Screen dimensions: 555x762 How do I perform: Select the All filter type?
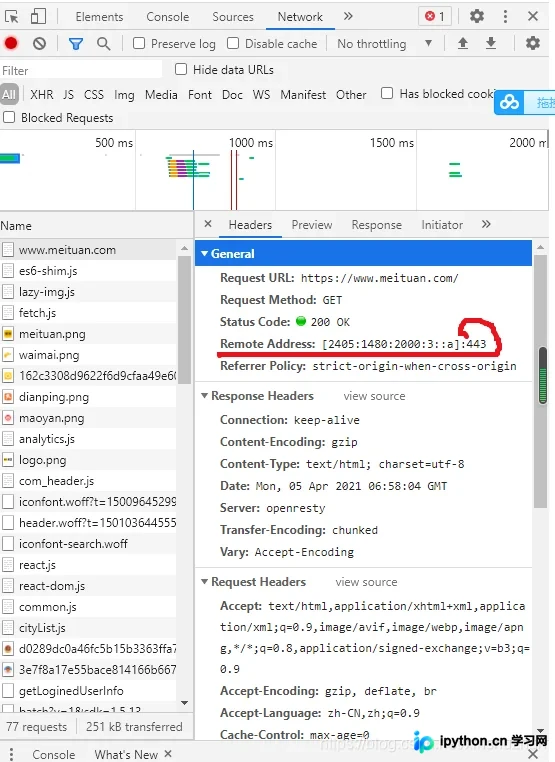pos(9,94)
